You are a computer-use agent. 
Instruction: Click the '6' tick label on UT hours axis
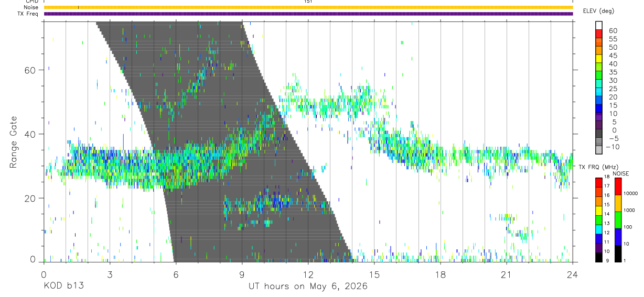(176, 275)
